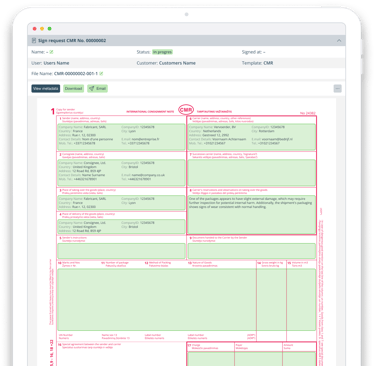375x366 pixels.
Task: Click the large Marks and Nos goods field
Action: [x=157, y=299]
